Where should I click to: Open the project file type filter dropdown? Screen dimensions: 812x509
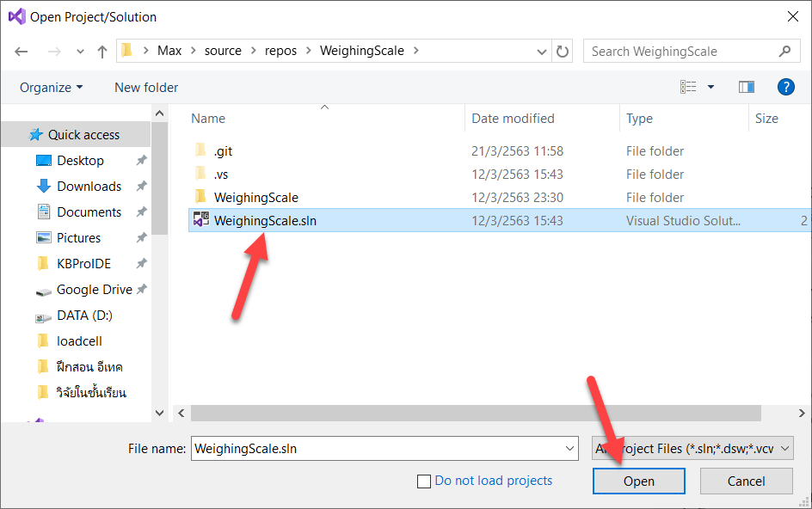click(x=692, y=449)
